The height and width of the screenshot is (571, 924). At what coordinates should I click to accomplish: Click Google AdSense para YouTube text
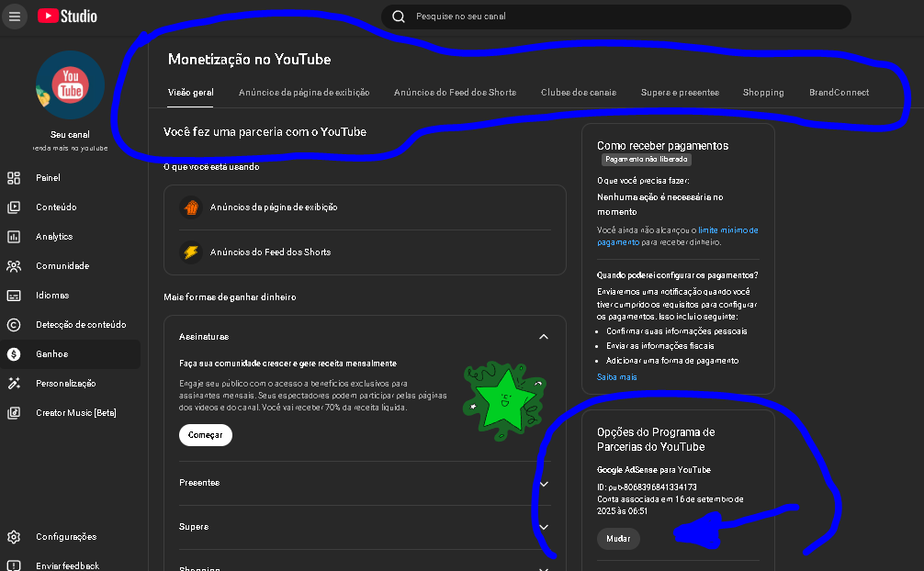click(654, 470)
